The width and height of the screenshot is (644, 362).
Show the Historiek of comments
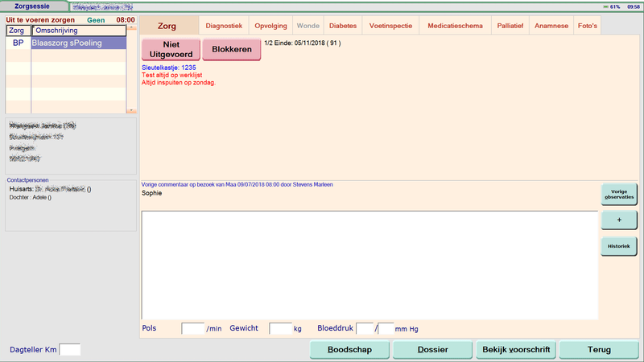pyautogui.click(x=618, y=246)
